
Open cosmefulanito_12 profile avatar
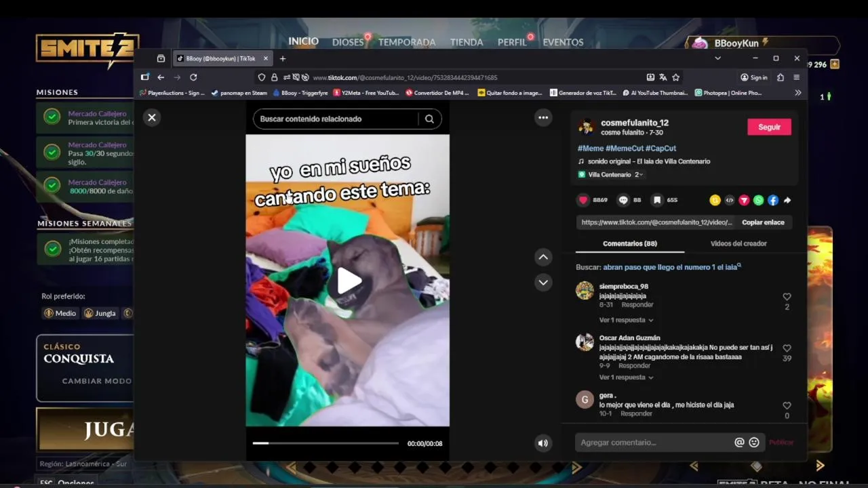586,127
